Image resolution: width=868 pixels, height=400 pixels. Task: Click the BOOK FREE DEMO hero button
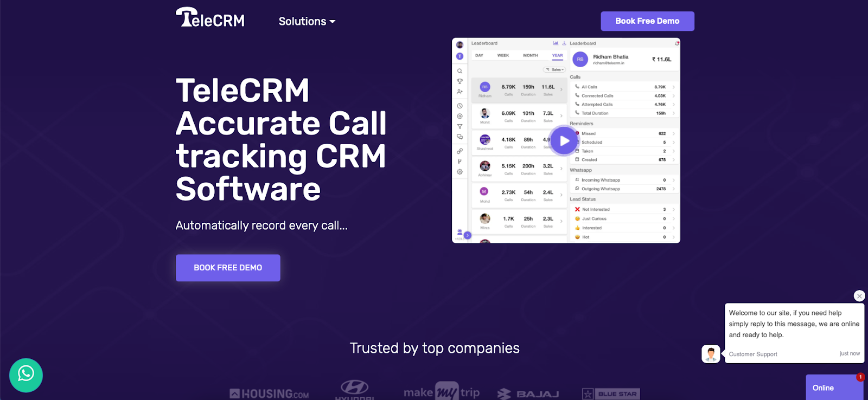click(228, 268)
